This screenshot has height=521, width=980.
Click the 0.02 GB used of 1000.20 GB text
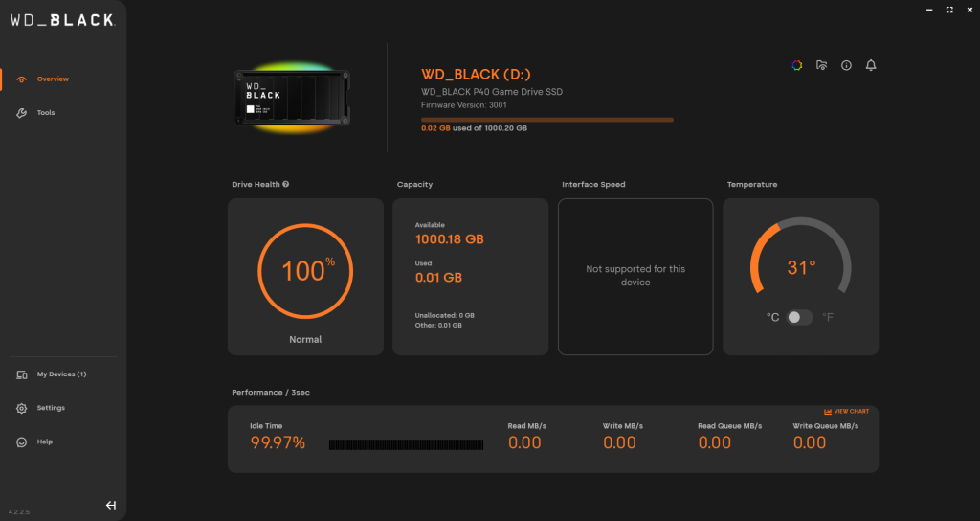click(x=474, y=128)
